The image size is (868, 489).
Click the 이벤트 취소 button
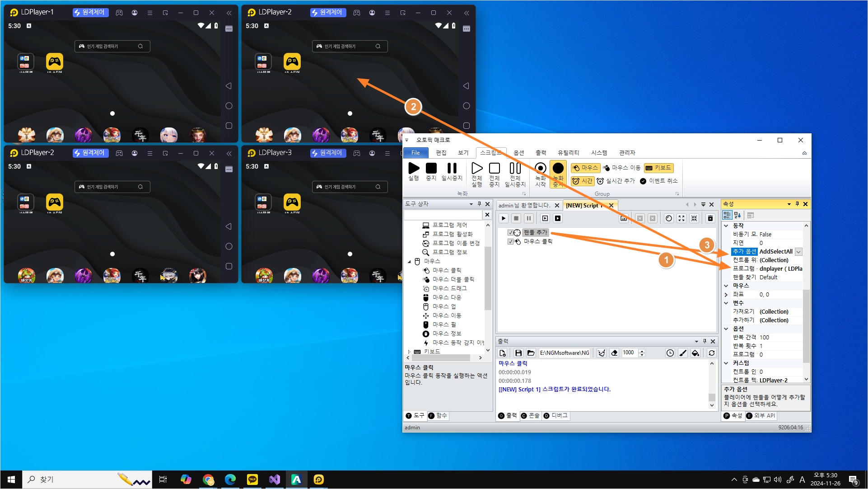point(658,181)
